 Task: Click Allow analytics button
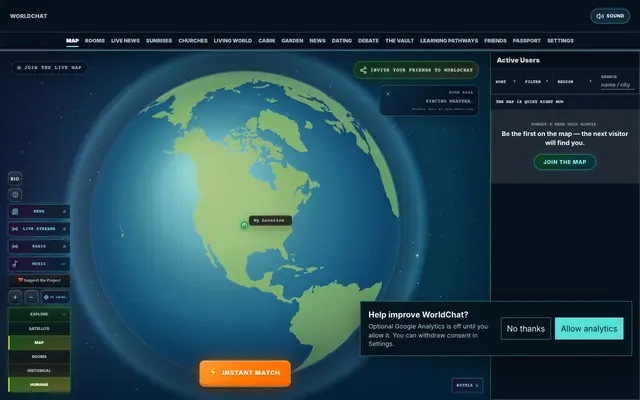(589, 329)
